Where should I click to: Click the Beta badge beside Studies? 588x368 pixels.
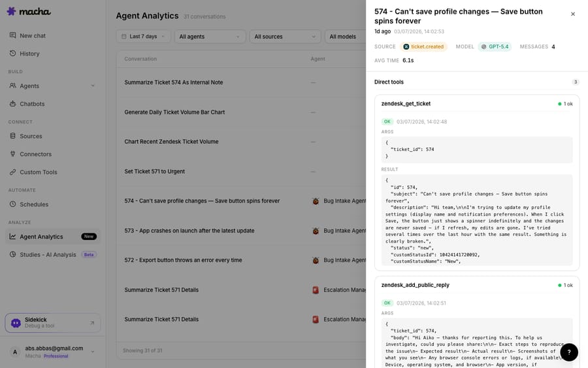[x=89, y=255]
